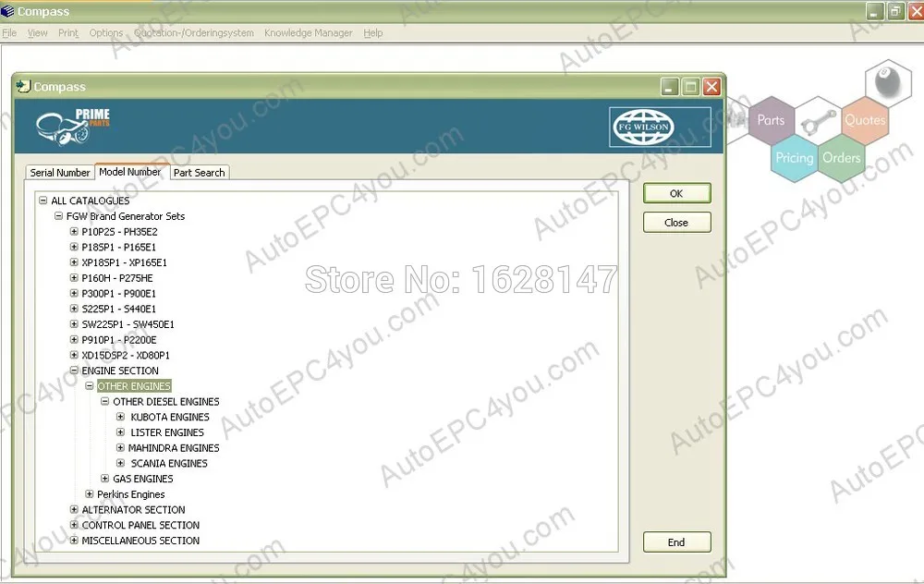924x584 pixels.
Task: Expand the P910P1 - P2200E node
Action: (74, 339)
